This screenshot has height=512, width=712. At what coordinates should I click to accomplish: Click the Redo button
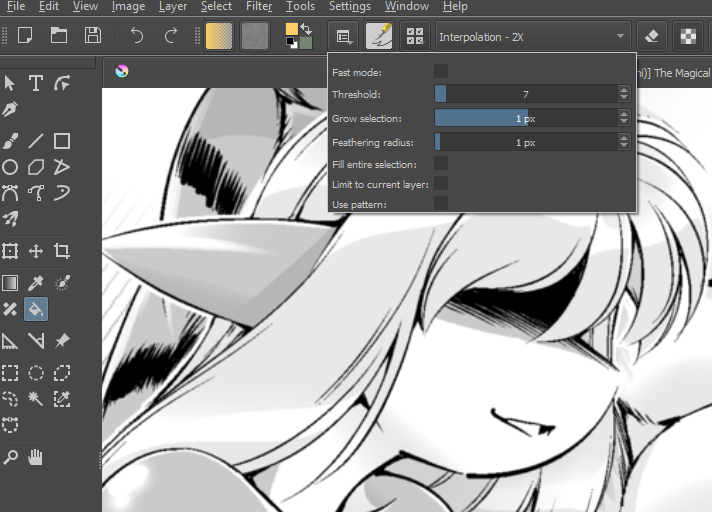coord(171,36)
